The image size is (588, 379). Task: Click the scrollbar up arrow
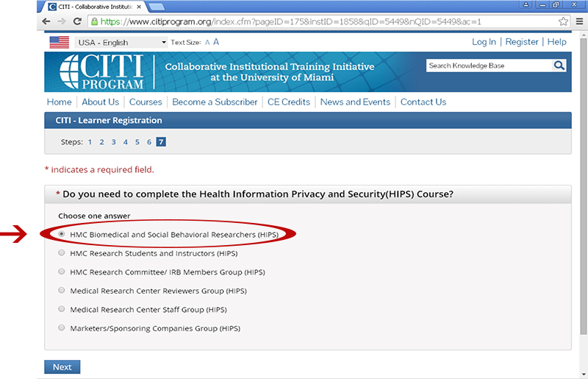(583, 35)
